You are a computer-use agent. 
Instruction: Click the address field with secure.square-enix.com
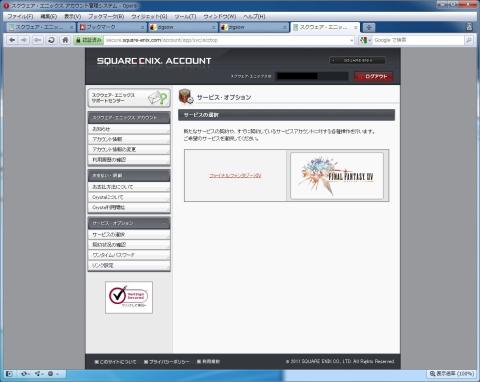coord(227,40)
